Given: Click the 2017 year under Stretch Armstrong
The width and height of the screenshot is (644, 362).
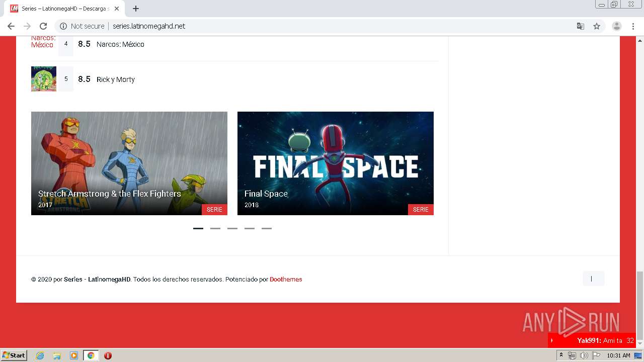Looking at the screenshot, I should (x=45, y=205).
